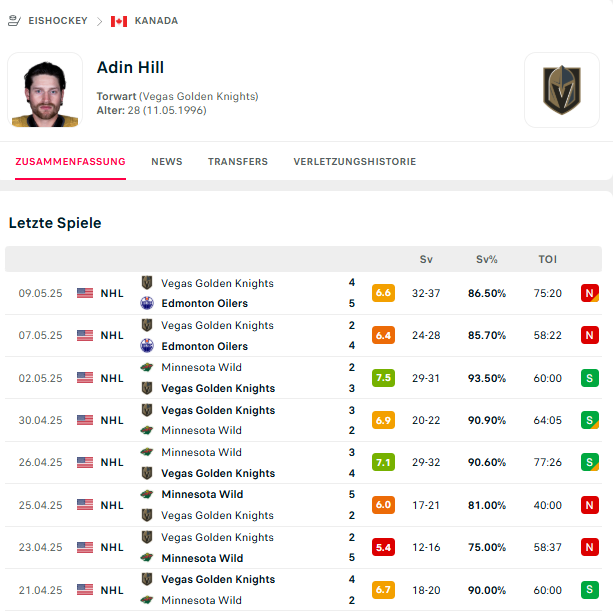Click the red N result badge for 09.05.25
613x611 pixels.
[x=590, y=293]
